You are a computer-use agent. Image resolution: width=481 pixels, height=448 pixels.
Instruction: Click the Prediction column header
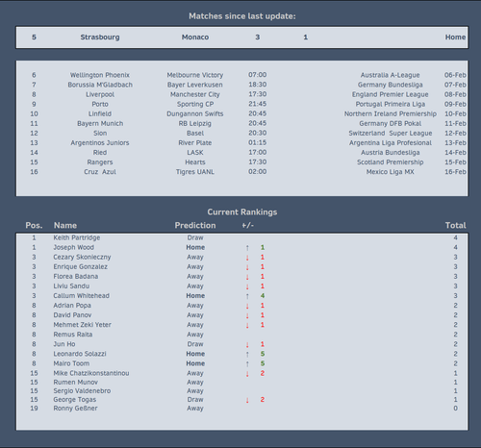[195, 225]
